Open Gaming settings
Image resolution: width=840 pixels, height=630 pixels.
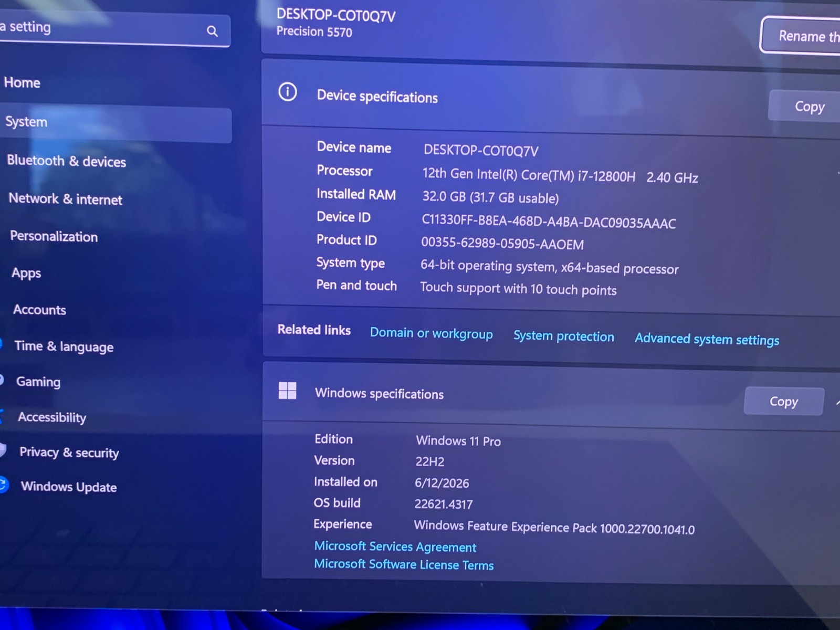(x=38, y=382)
